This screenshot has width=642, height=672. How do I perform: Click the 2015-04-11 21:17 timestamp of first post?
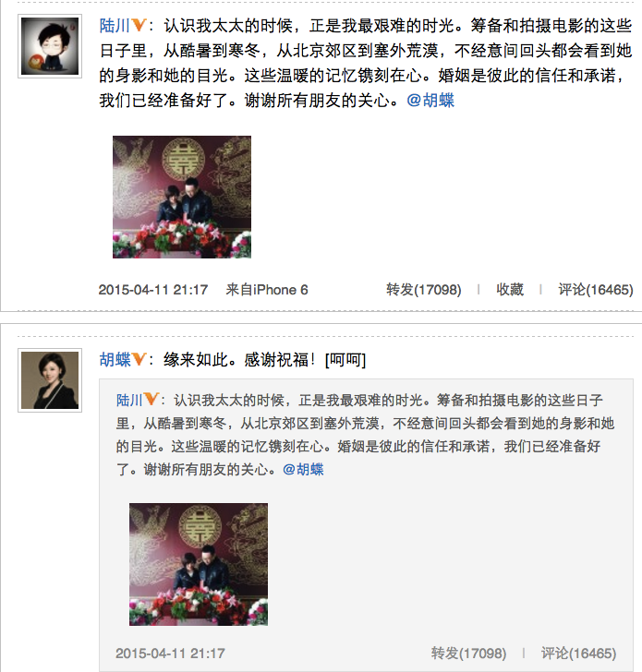click(x=153, y=290)
